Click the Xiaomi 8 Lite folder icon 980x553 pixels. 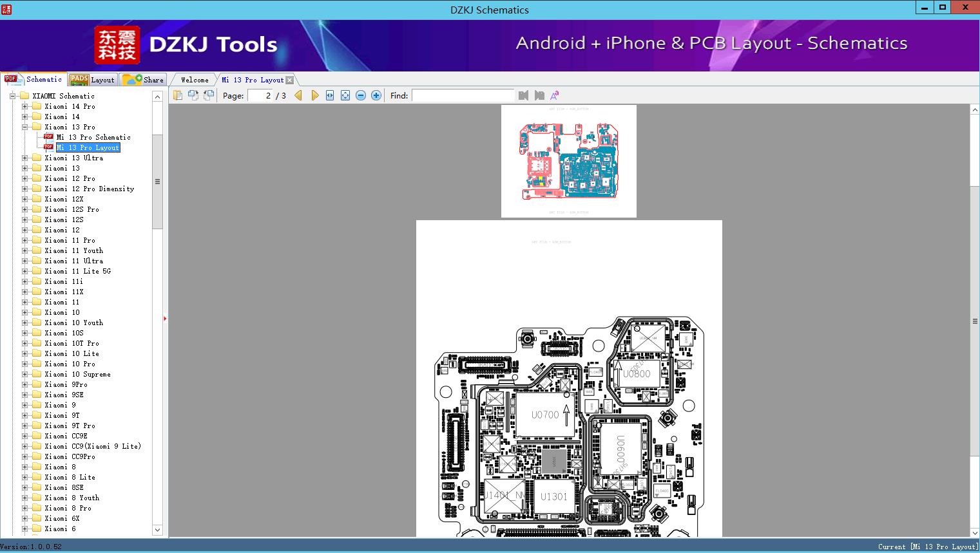tap(37, 477)
